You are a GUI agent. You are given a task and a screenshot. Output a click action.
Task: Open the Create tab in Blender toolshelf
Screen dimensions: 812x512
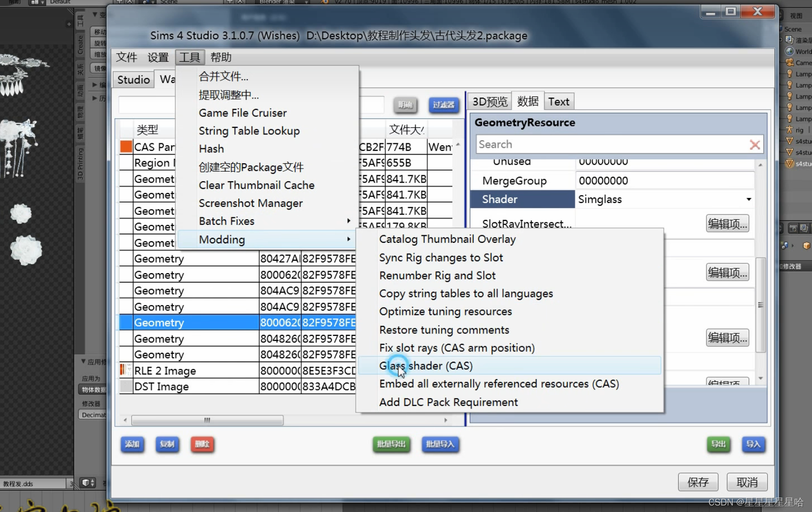(80, 45)
